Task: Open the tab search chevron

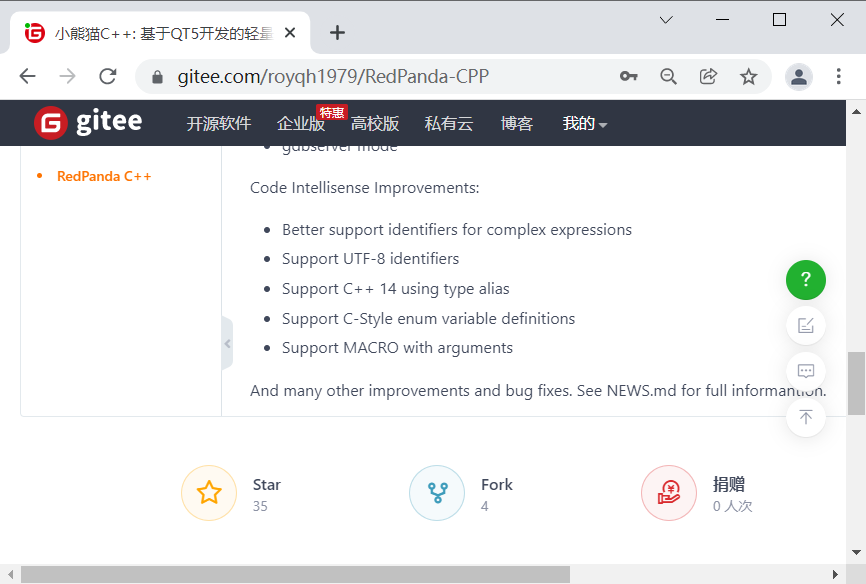Action: coord(666,20)
